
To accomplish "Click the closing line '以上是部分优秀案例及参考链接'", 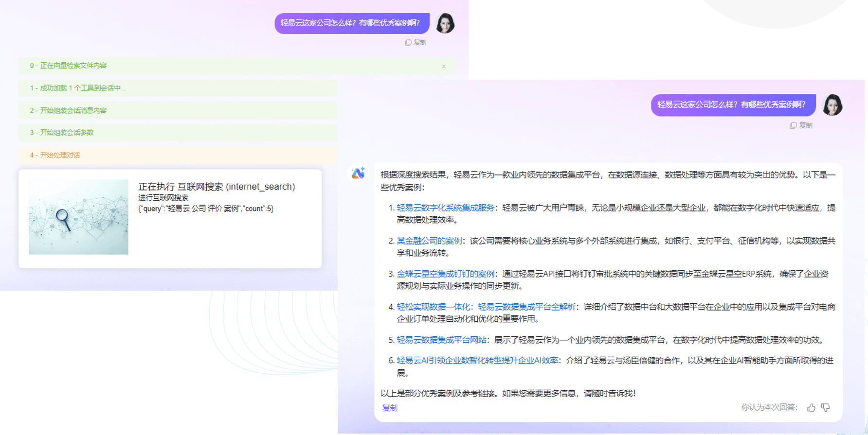I will 508,393.
